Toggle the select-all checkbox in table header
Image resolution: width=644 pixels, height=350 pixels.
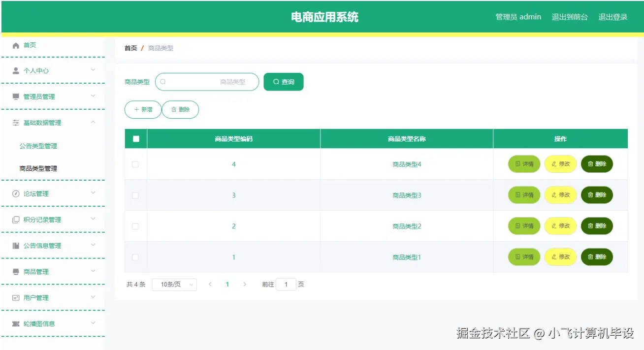[136, 138]
